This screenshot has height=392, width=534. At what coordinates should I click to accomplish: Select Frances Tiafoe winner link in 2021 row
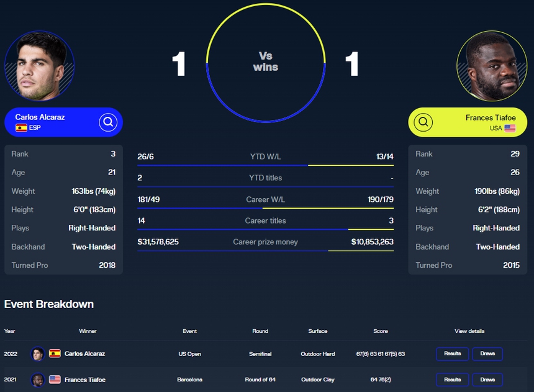coord(85,380)
